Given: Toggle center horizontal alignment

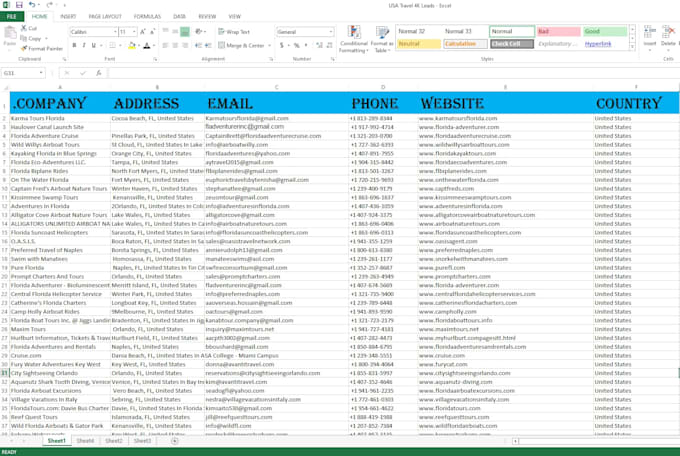Looking at the screenshot, I should click(x=175, y=45).
